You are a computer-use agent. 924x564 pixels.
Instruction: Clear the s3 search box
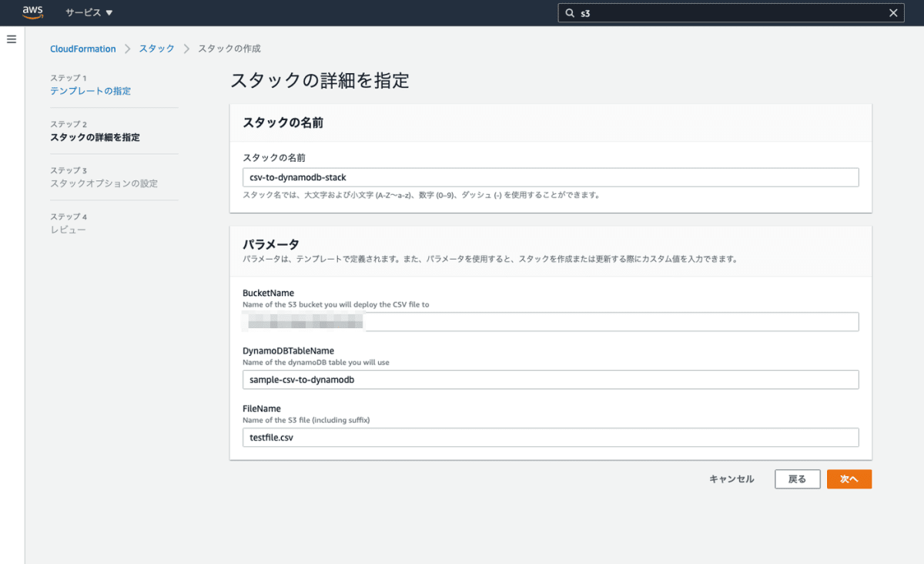(x=893, y=13)
